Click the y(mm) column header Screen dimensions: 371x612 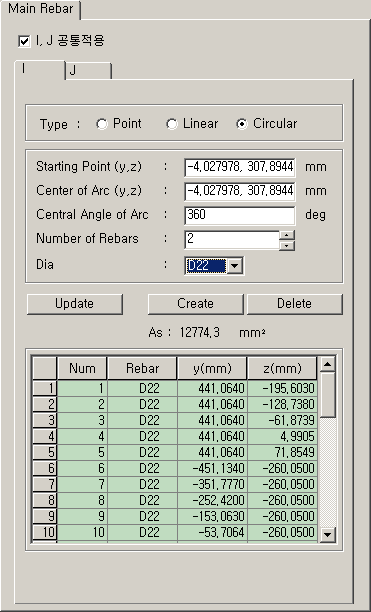(212, 368)
